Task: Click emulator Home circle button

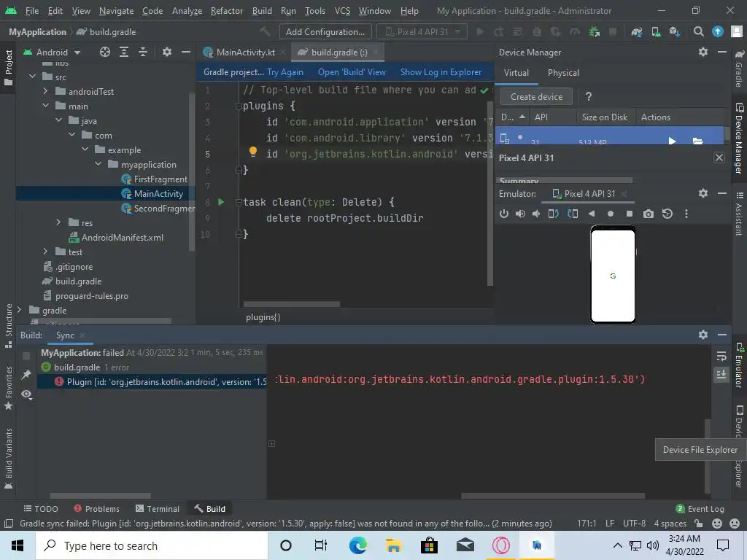Action: [611, 214]
